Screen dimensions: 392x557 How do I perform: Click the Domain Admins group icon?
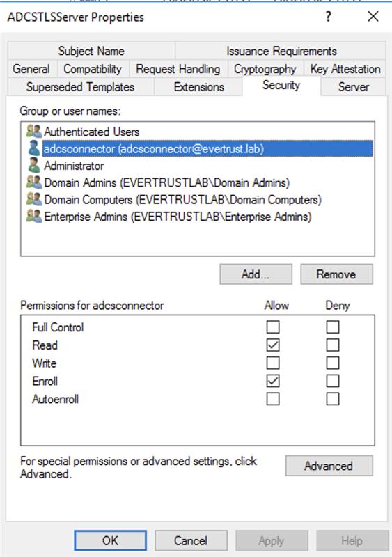click(x=34, y=182)
